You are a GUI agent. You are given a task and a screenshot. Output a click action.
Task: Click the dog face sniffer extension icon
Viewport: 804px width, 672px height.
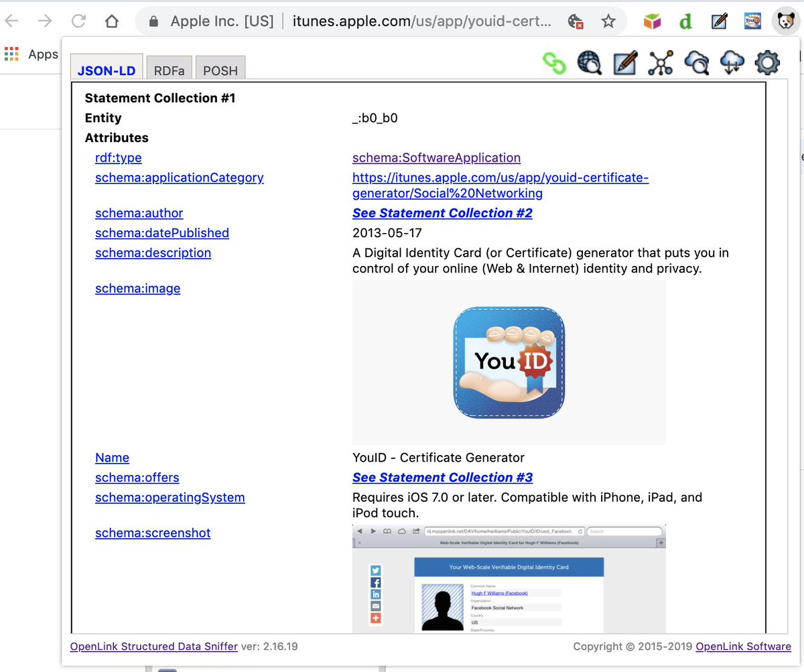[785, 21]
